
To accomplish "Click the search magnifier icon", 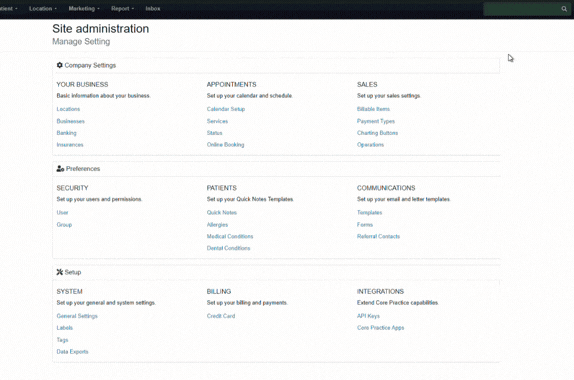I will click(564, 9).
